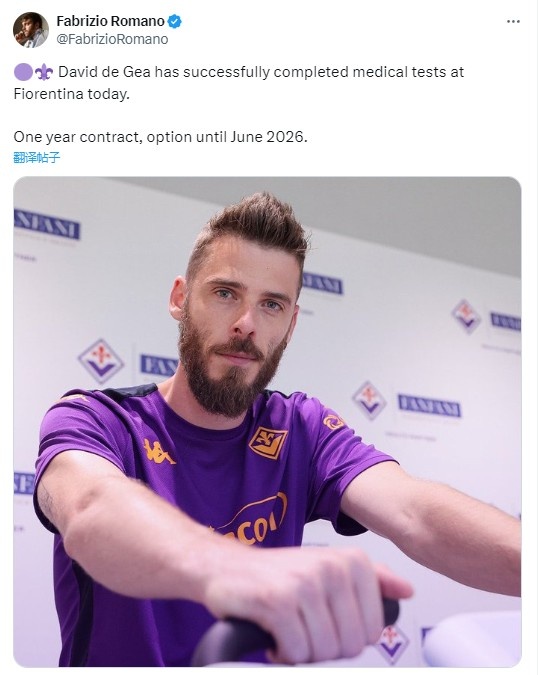This screenshot has height=675, width=538.
Task: Click the purple circle emoji
Action: tap(23, 72)
